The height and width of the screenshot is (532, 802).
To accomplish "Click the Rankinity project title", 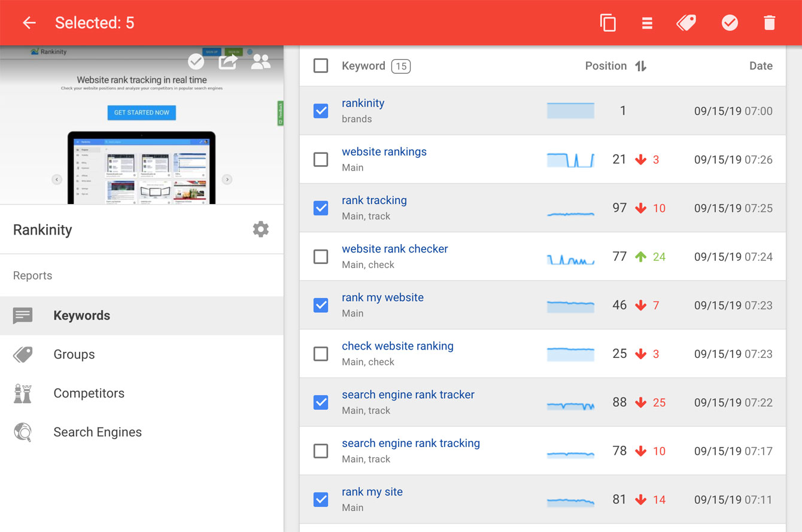I will 42,230.
